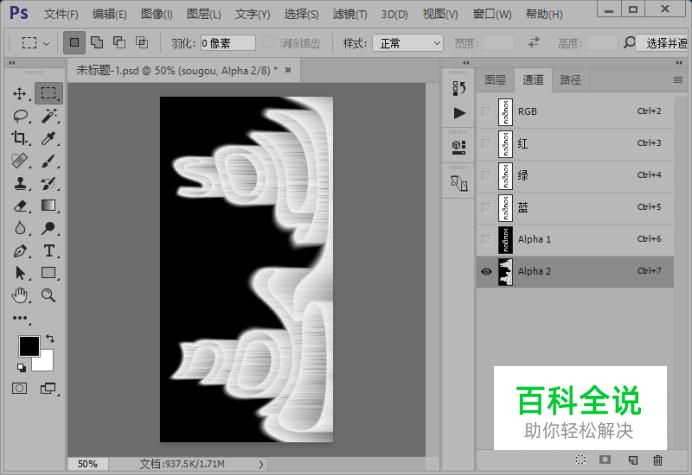Toggle Quick Mask mode
Image resolution: width=692 pixels, height=475 pixels.
point(19,388)
